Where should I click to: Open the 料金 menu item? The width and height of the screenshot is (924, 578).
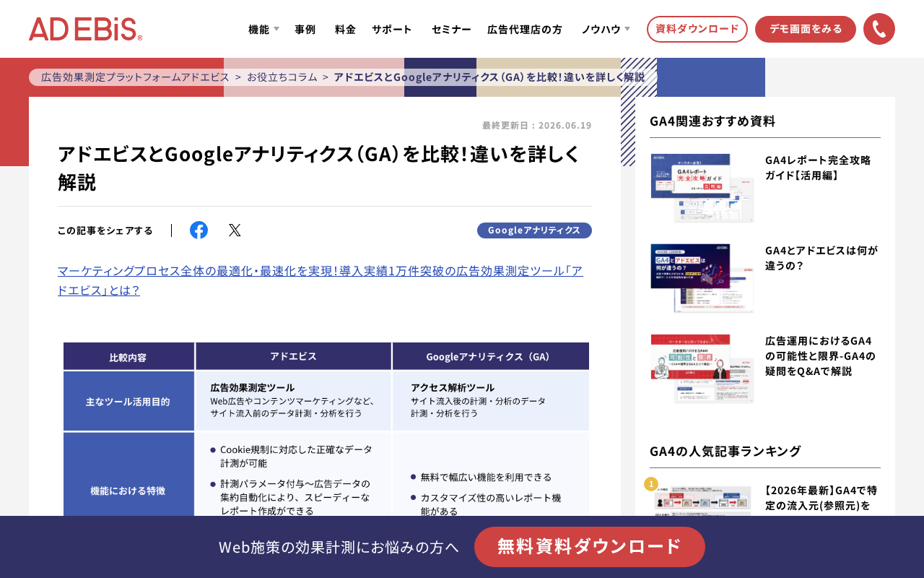pos(345,29)
